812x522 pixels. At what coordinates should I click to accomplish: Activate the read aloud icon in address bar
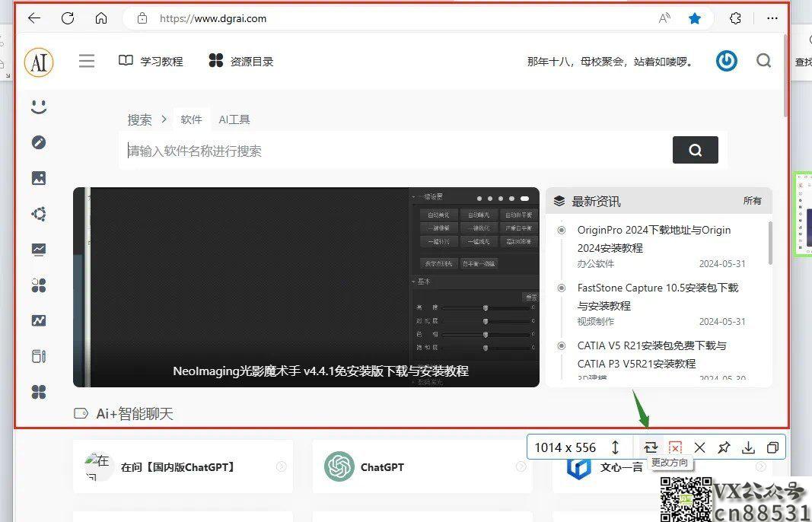click(664, 18)
